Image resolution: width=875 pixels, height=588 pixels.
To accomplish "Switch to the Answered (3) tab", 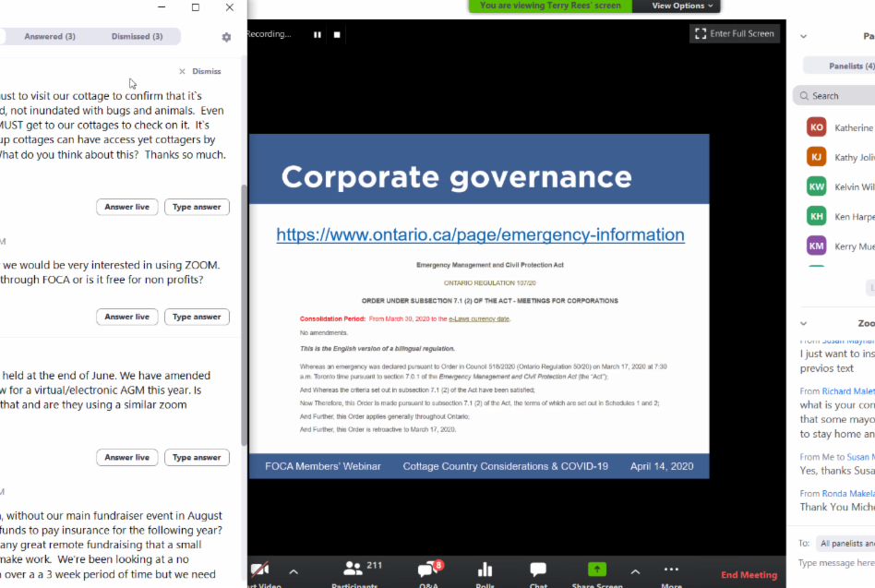I will point(50,37).
